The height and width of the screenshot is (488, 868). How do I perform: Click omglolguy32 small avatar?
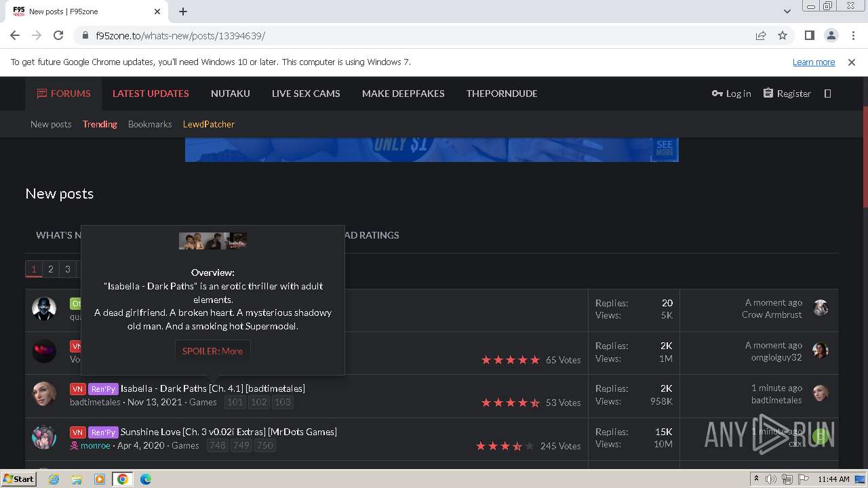tap(821, 350)
